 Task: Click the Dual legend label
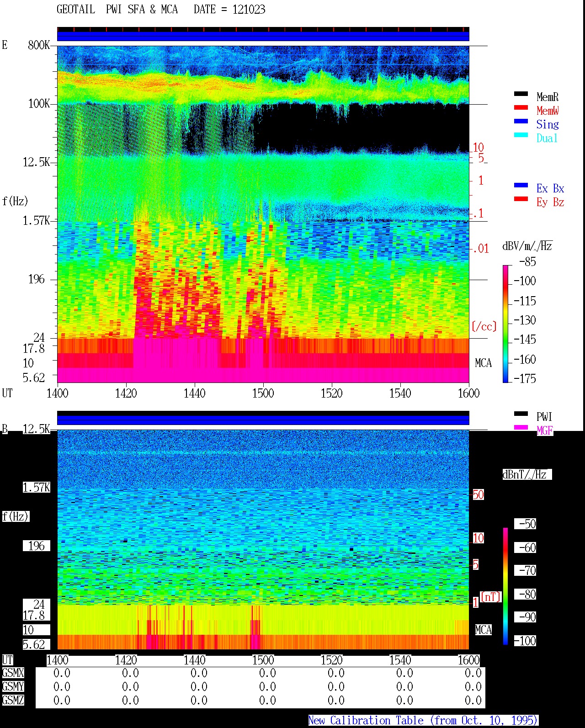click(547, 138)
